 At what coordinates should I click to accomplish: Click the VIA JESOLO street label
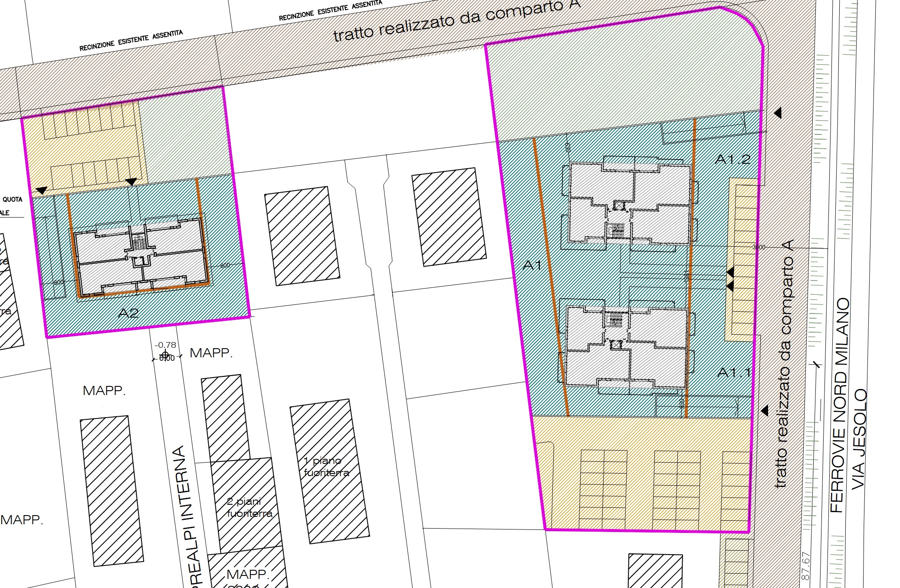860,439
